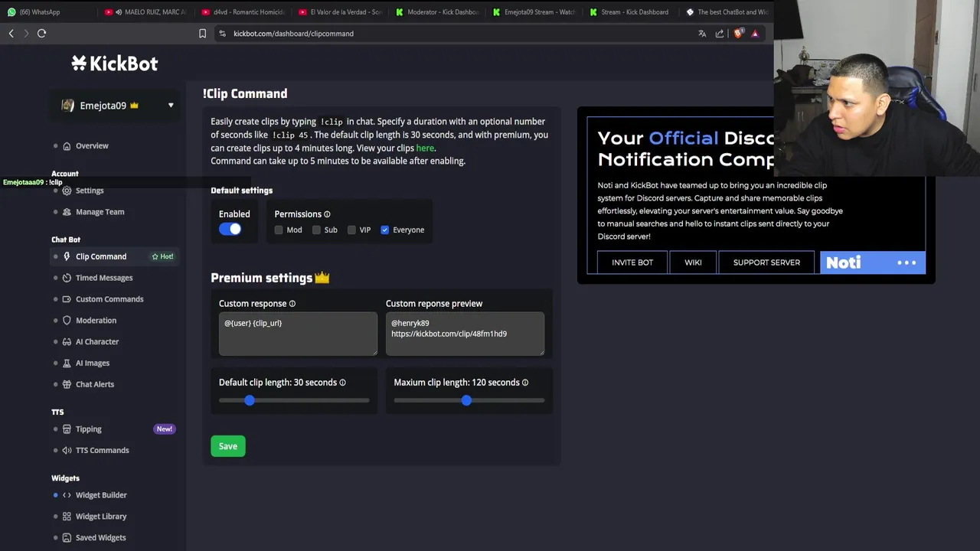Switch to El Valor de la Verdad tab
980x551 pixels.
pyautogui.click(x=338, y=12)
